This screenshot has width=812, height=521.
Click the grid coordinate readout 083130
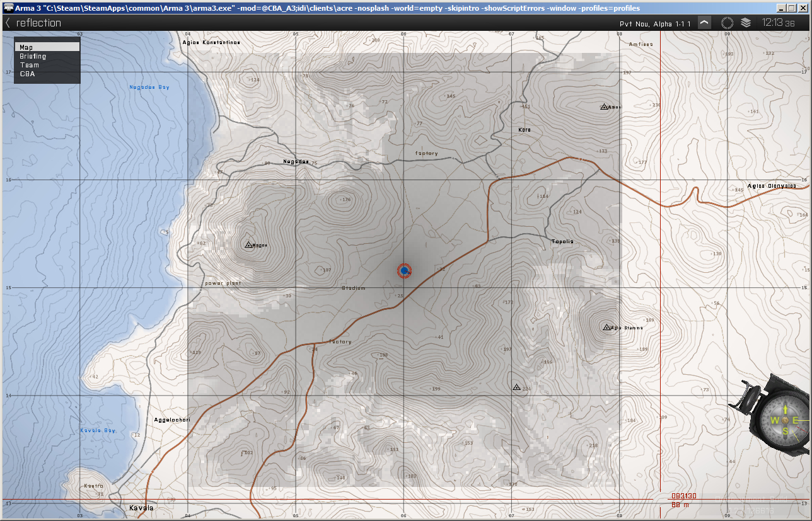tap(684, 496)
